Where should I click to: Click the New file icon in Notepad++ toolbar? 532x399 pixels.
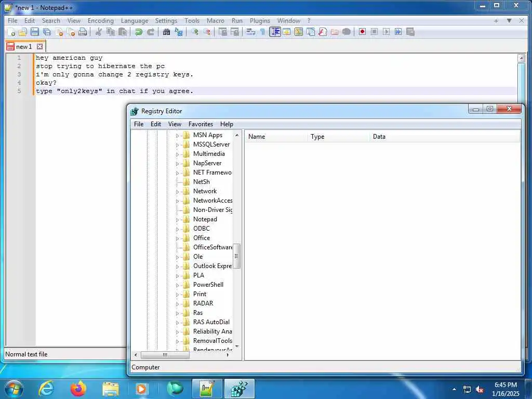(x=11, y=32)
